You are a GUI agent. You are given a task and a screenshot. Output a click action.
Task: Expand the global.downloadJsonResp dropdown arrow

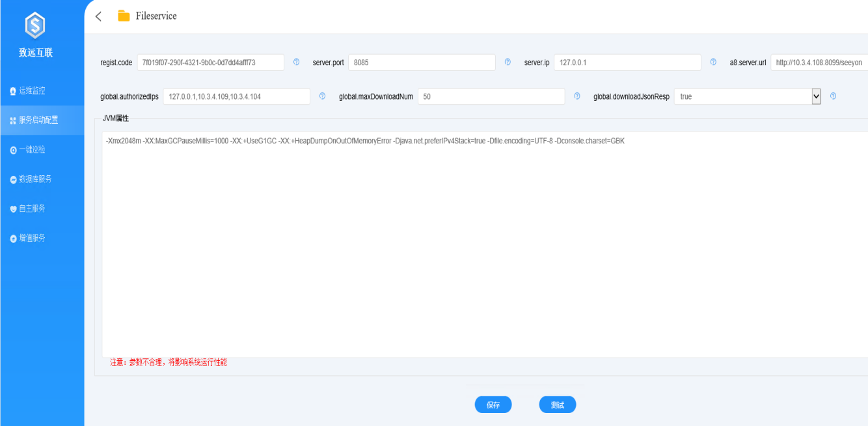click(817, 96)
